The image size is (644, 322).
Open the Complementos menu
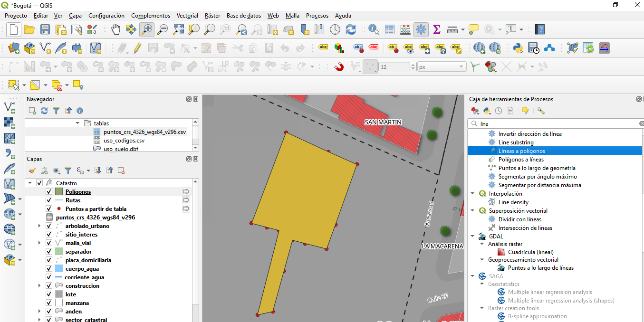click(x=151, y=16)
